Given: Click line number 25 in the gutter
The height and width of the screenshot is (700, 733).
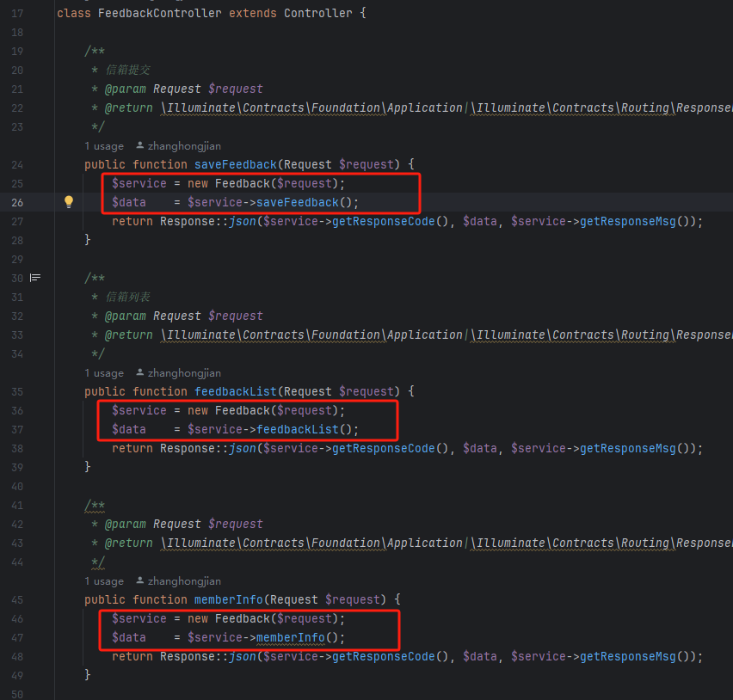Looking at the screenshot, I should 17,183.
